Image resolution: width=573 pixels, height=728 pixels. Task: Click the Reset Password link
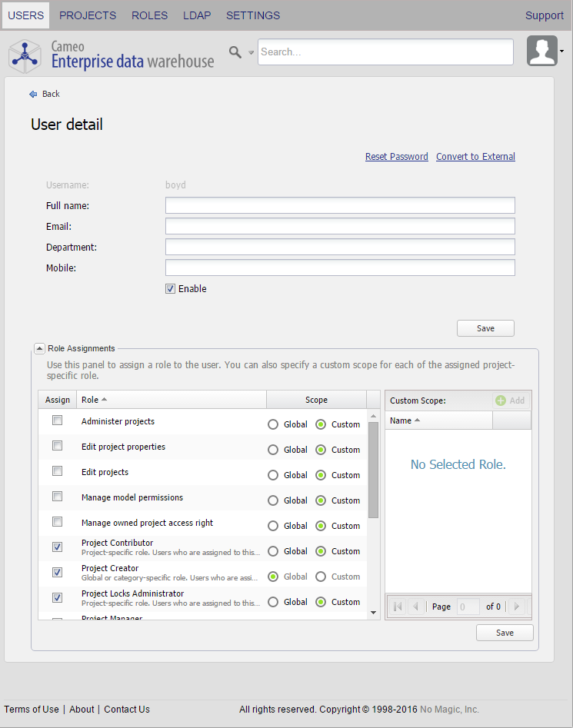pos(396,157)
